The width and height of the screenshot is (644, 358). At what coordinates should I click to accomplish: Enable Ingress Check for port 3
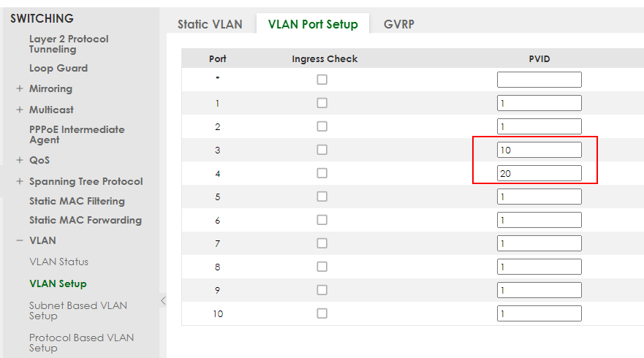click(x=322, y=150)
